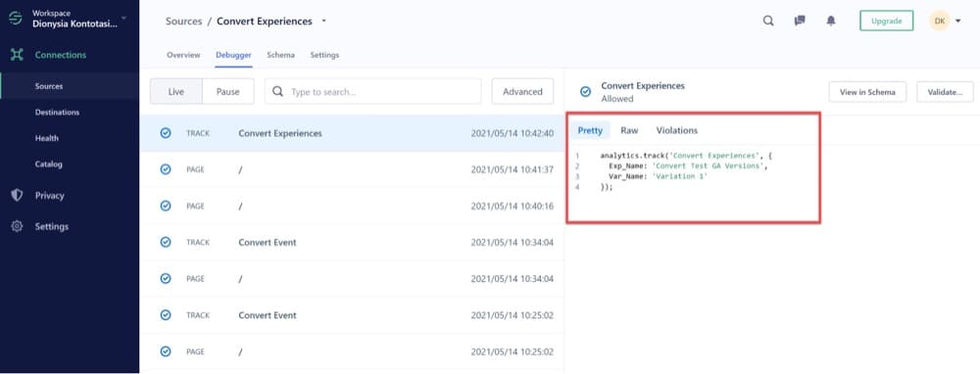Screen dimensions: 980x374
Task: Switch to the Pretty tab
Action: pyautogui.click(x=590, y=130)
